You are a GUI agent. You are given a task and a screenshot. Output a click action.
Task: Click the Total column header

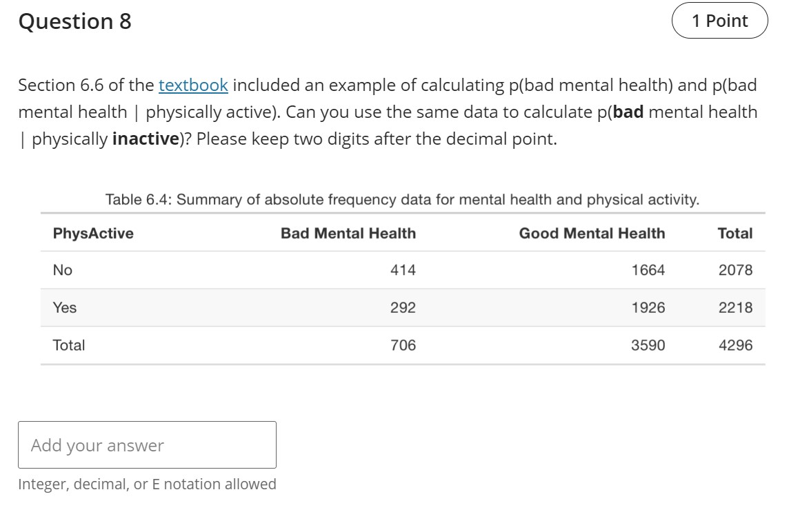(x=735, y=234)
